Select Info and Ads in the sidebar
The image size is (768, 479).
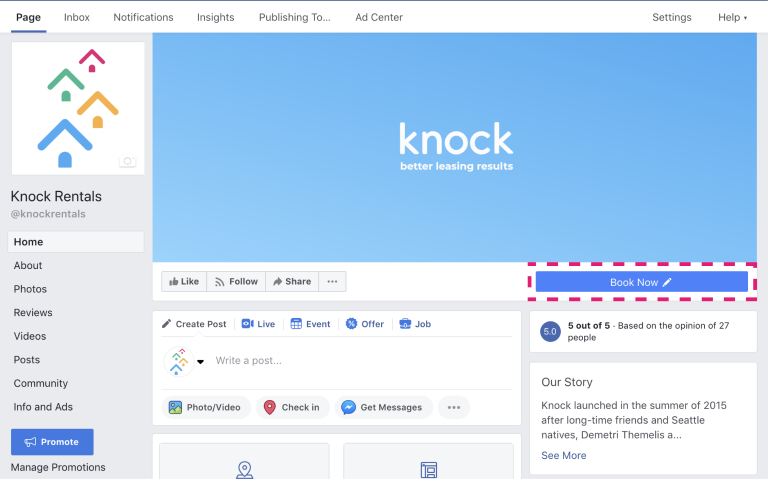tap(43, 407)
